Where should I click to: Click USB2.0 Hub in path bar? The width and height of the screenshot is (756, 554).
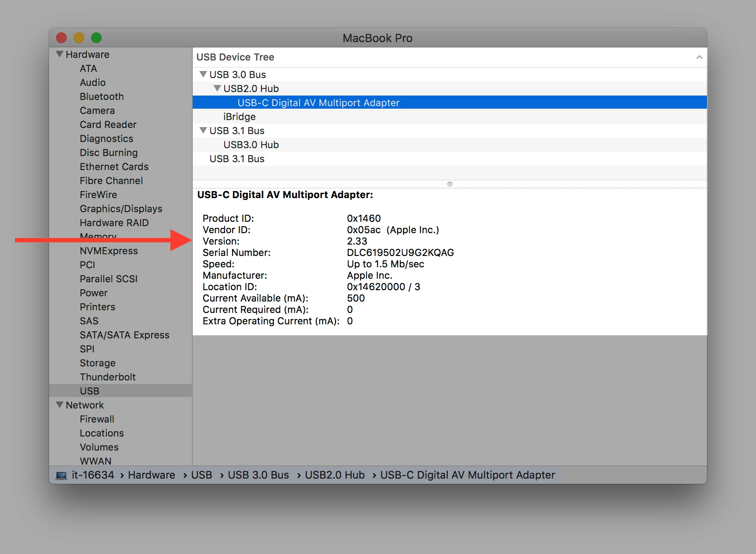(335, 475)
